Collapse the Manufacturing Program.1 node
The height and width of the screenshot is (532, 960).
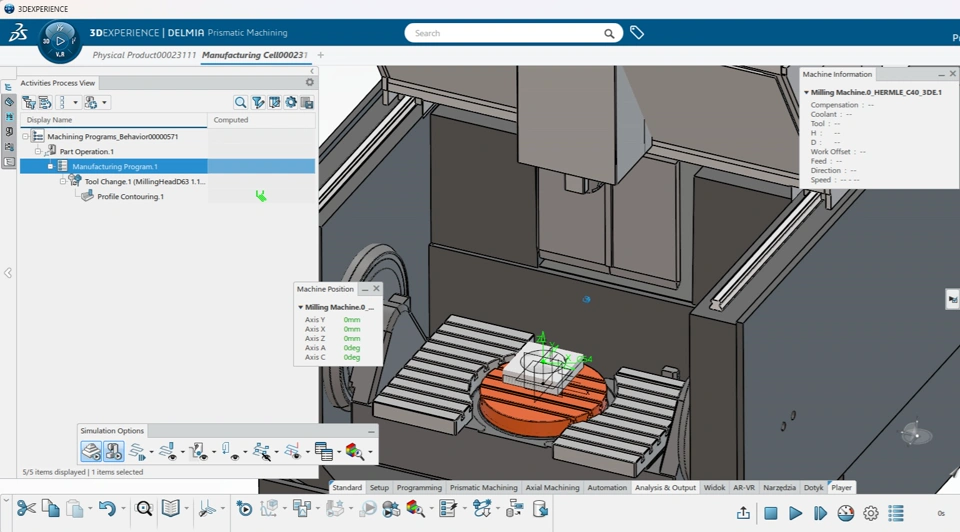point(50,167)
